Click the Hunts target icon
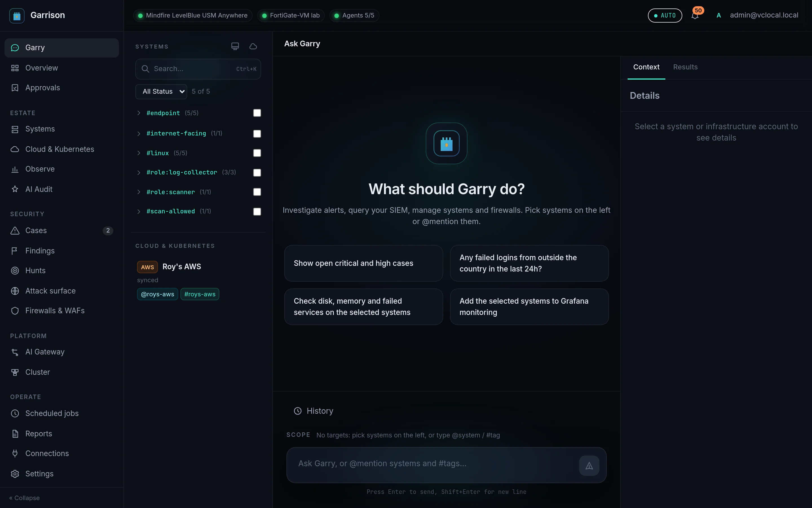 (15, 270)
